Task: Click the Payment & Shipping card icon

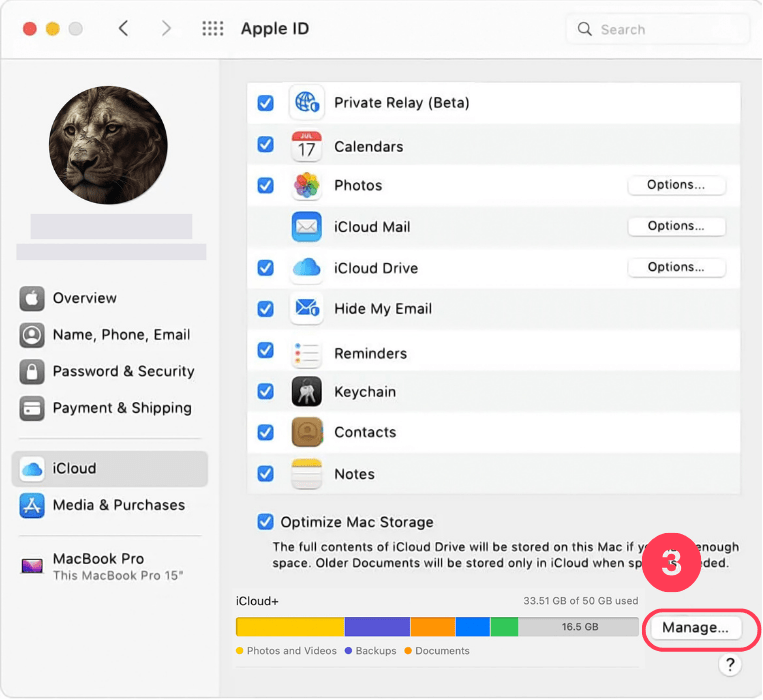Action: point(32,408)
